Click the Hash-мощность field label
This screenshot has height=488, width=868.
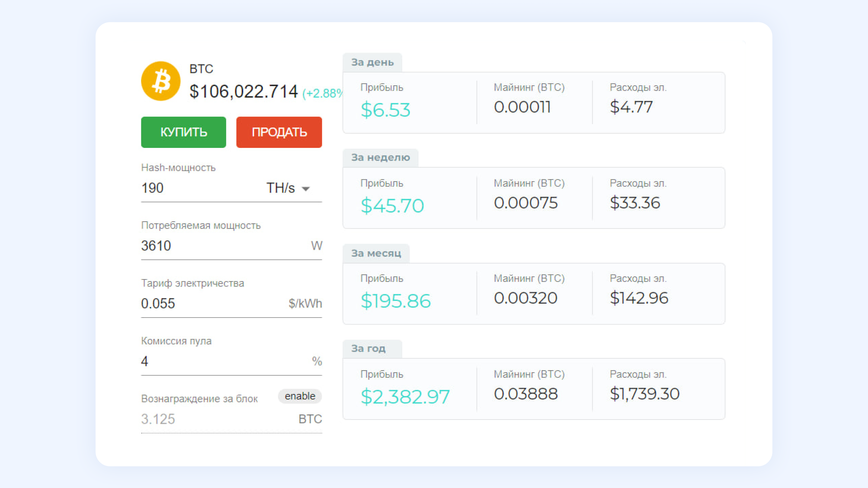click(x=178, y=168)
